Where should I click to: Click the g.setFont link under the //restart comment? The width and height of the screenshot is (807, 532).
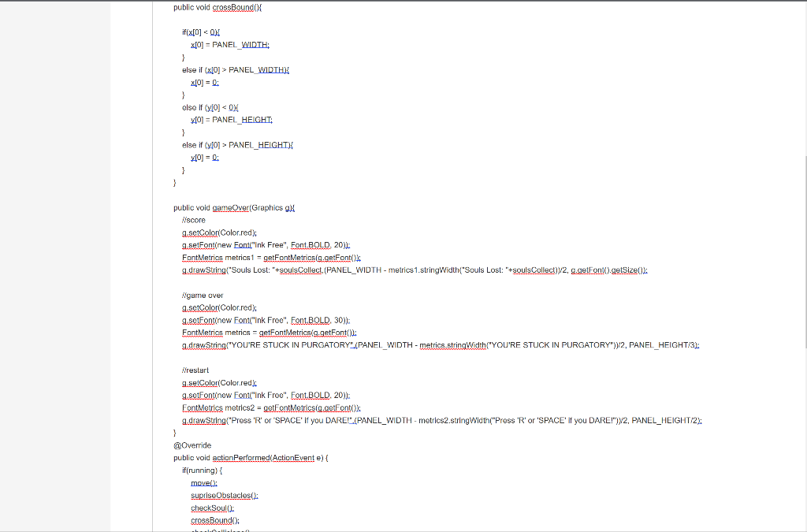(197, 395)
